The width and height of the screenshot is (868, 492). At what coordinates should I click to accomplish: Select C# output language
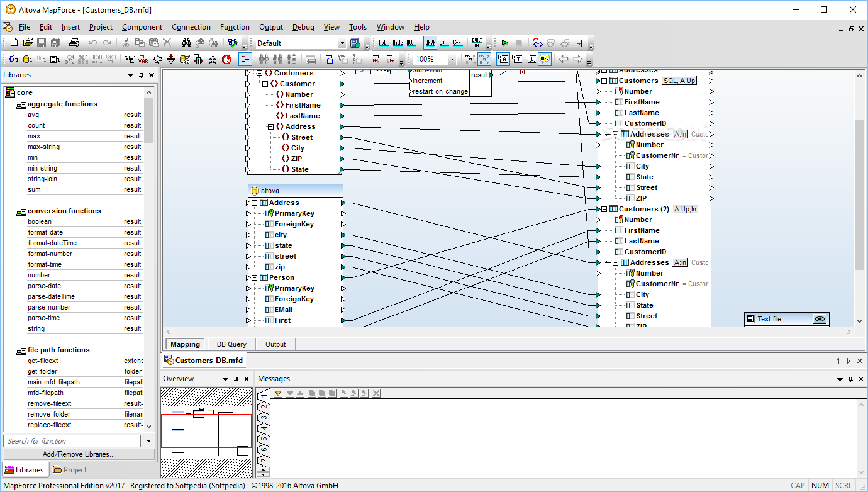pos(444,43)
